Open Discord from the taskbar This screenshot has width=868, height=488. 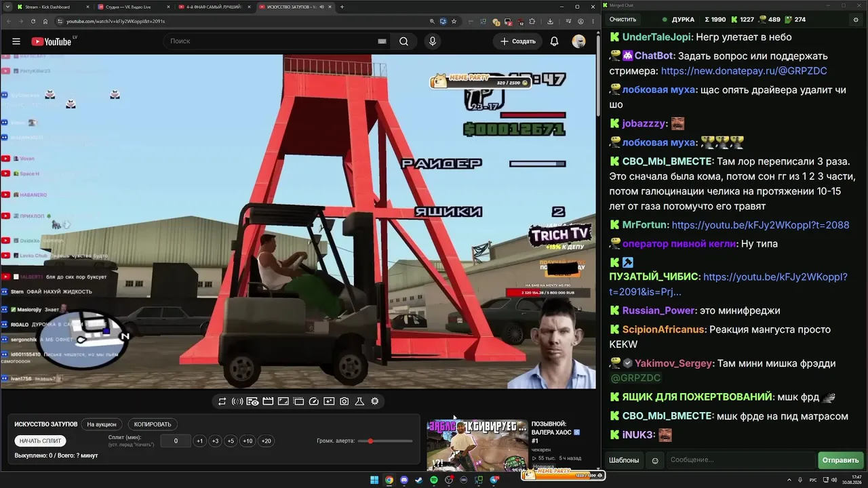pos(404,480)
